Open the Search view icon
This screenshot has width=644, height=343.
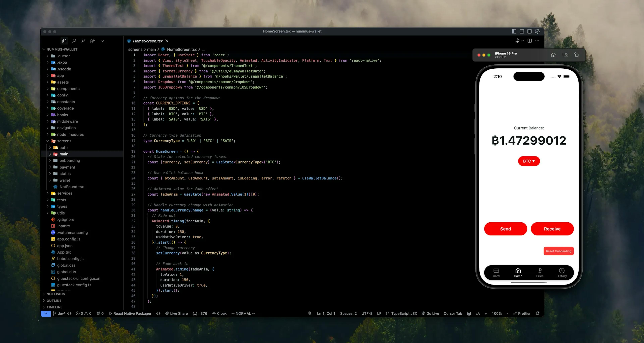point(74,41)
